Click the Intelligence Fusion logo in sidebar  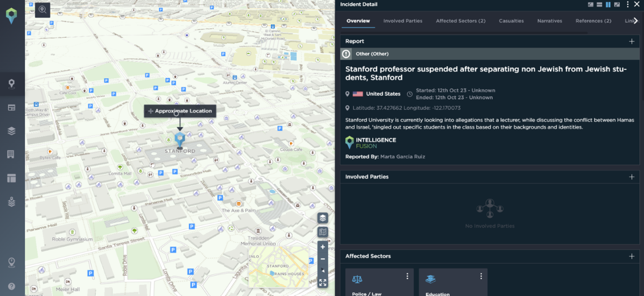pos(11,15)
